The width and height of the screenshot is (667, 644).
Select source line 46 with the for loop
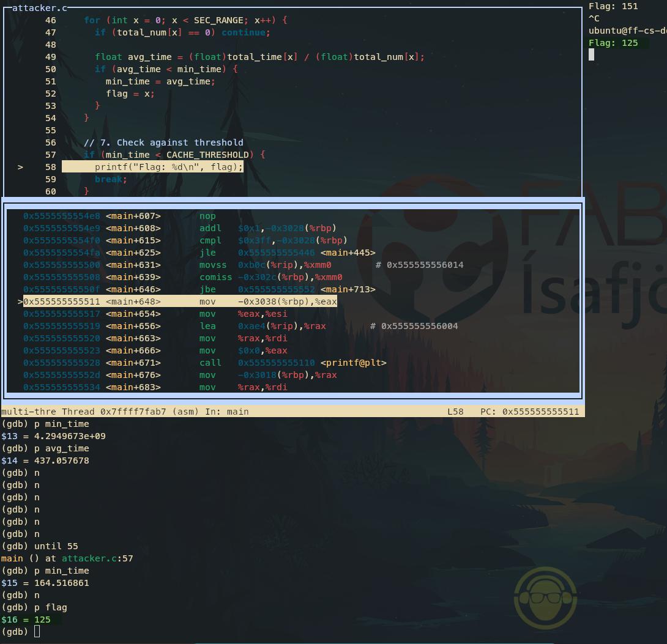(185, 20)
